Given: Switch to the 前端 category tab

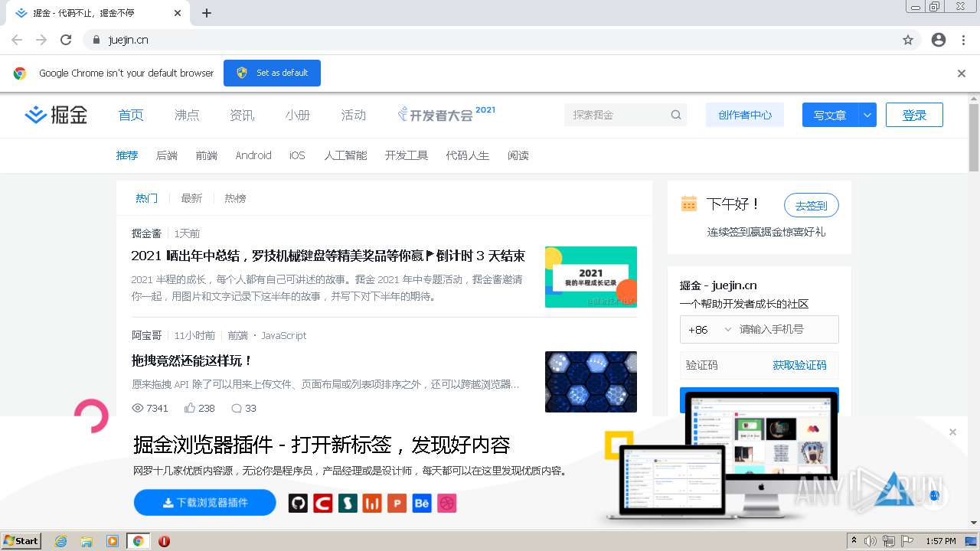Looking at the screenshot, I should pyautogui.click(x=207, y=155).
